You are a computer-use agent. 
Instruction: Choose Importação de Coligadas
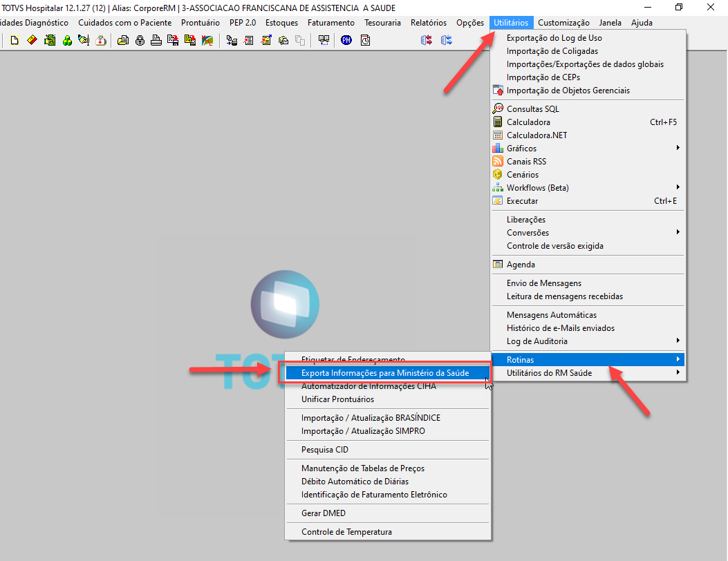point(588,51)
